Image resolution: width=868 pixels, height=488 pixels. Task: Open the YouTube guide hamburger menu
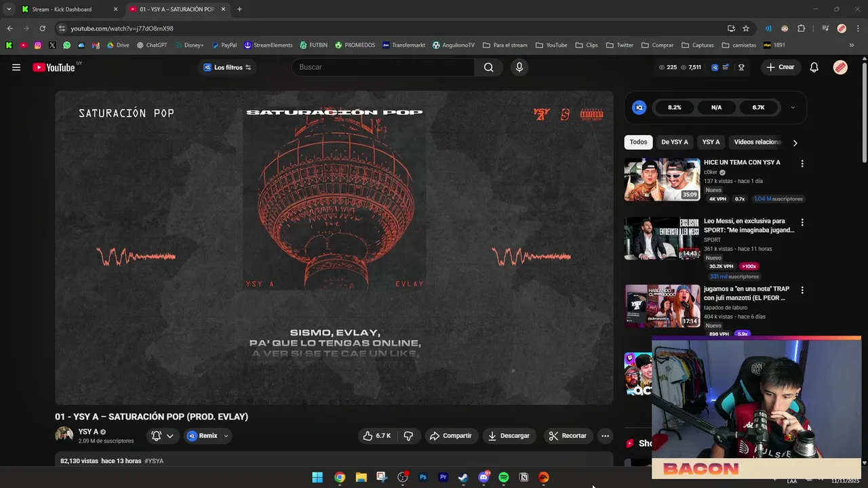(x=16, y=67)
